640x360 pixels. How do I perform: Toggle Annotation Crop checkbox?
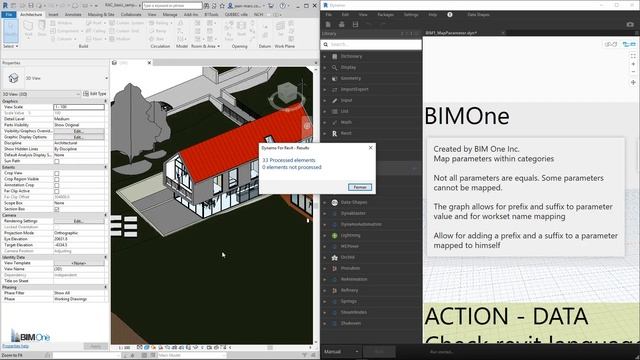(57, 185)
